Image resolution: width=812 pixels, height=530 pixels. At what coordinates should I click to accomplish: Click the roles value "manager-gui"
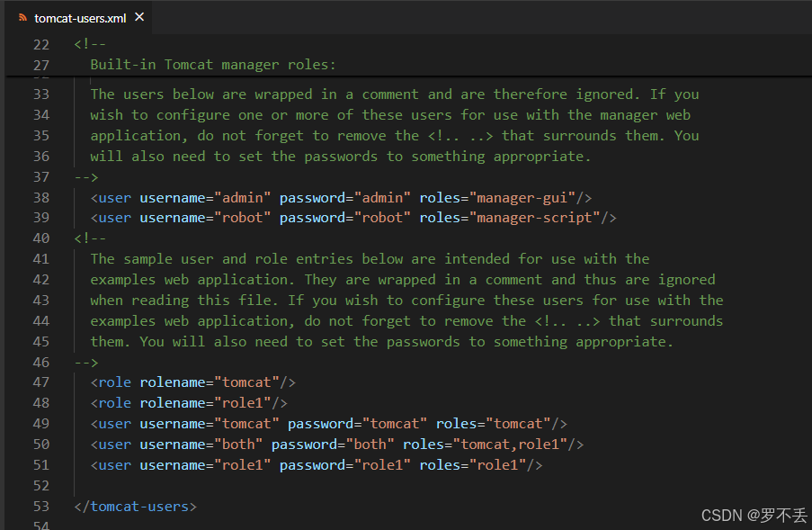(522, 198)
